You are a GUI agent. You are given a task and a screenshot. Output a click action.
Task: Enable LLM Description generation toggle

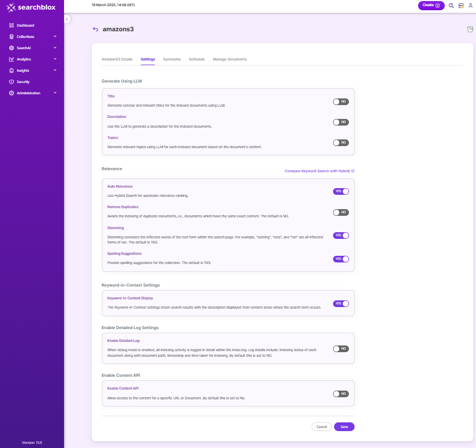pos(341,122)
